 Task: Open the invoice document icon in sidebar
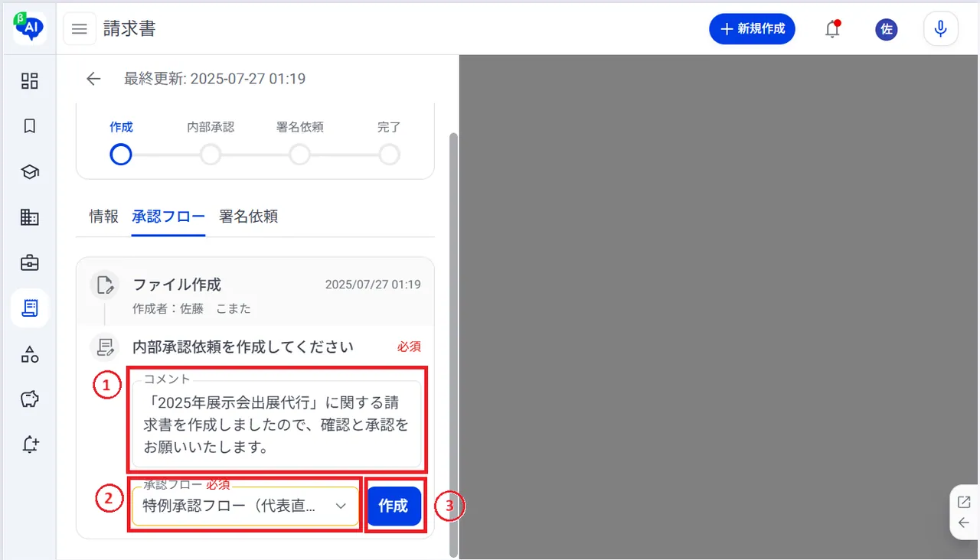(x=30, y=308)
